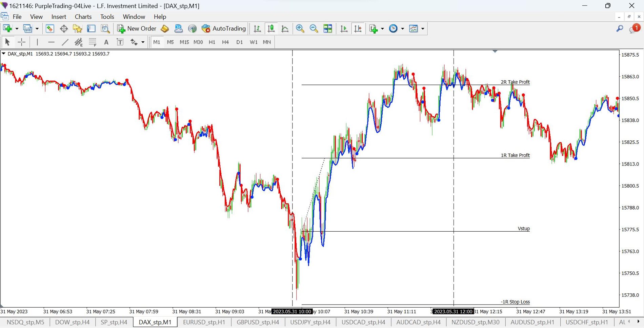The height and width of the screenshot is (328, 644).
Task: Toggle Chart Shift mode
Action: [x=358, y=29]
